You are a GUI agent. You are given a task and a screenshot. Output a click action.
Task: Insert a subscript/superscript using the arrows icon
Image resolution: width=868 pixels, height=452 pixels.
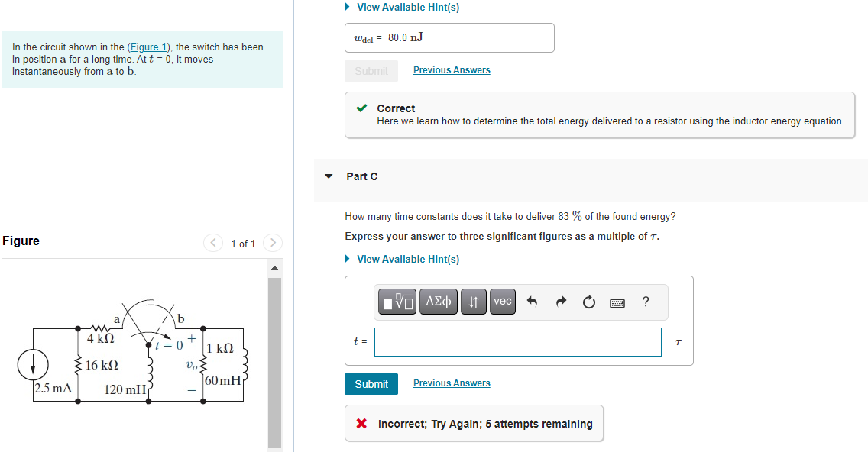(x=473, y=301)
